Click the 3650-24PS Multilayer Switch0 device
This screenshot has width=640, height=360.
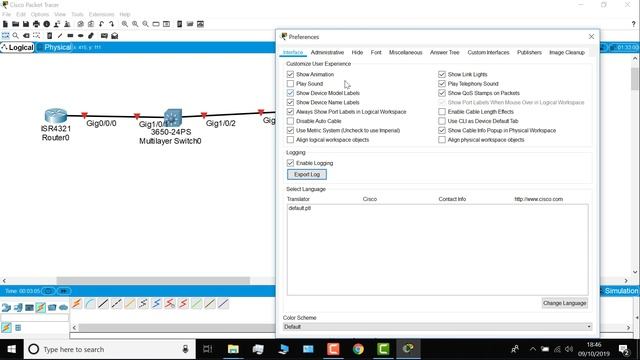[x=173, y=118]
